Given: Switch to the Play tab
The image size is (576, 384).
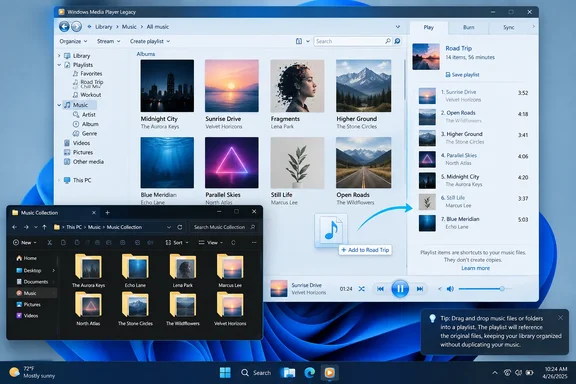Looking at the screenshot, I should (x=429, y=27).
